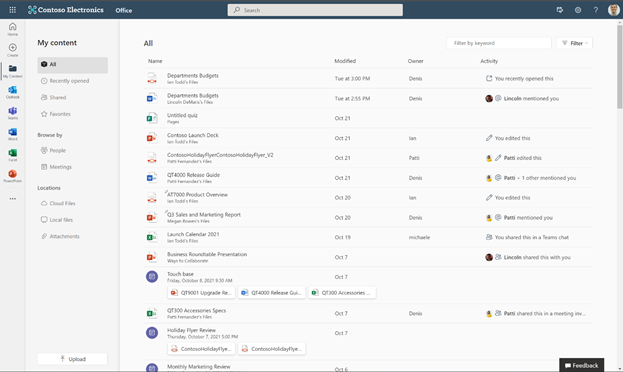Click the feedback icon beside settings
Viewport: 623px width, 372px height.
[x=560, y=10]
